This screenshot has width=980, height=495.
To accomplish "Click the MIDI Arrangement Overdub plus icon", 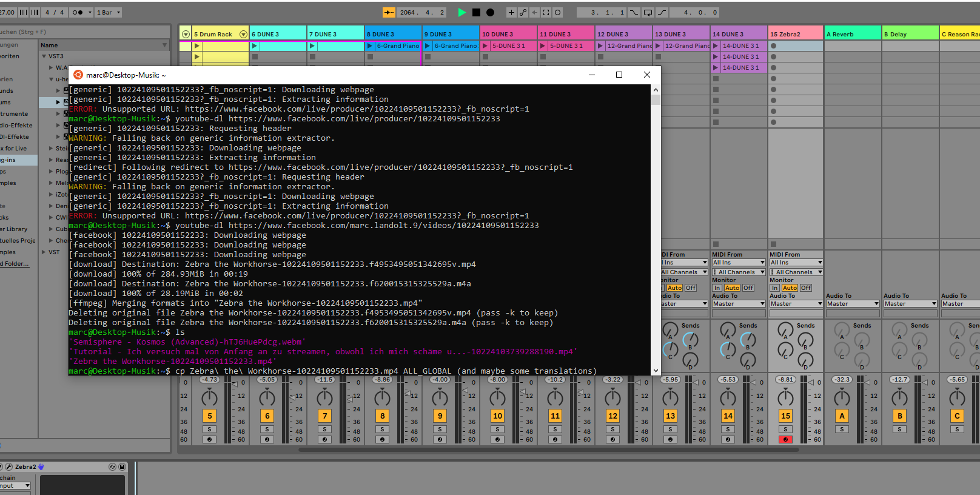I will pyautogui.click(x=511, y=12).
